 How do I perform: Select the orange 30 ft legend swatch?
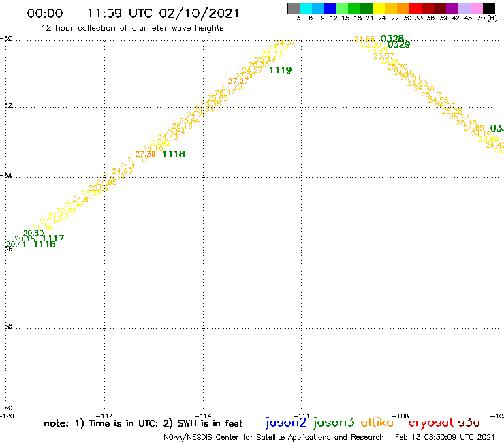pos(403,8)
